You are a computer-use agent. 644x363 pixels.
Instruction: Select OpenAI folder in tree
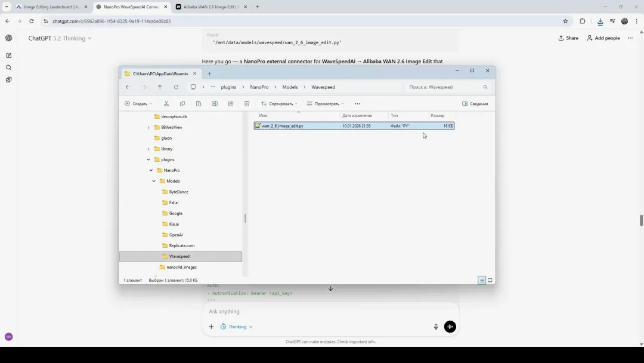[176, 235]
